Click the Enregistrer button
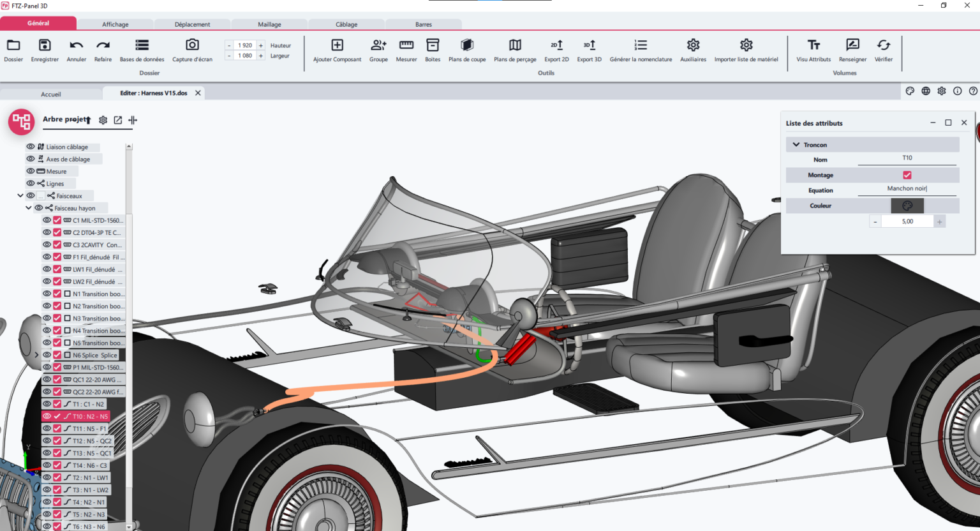This screenshot has height=531, width=980. [44, 50]
